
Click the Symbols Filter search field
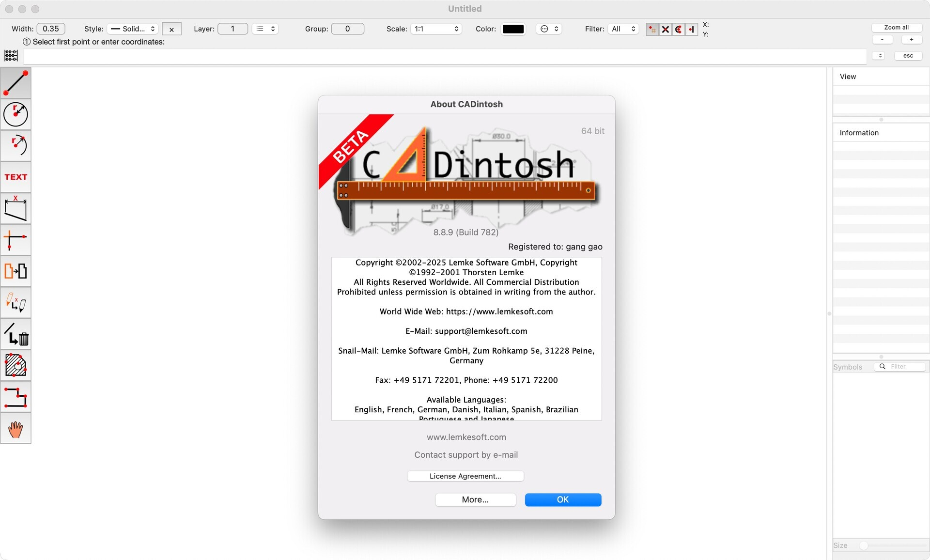click(899, 367)
